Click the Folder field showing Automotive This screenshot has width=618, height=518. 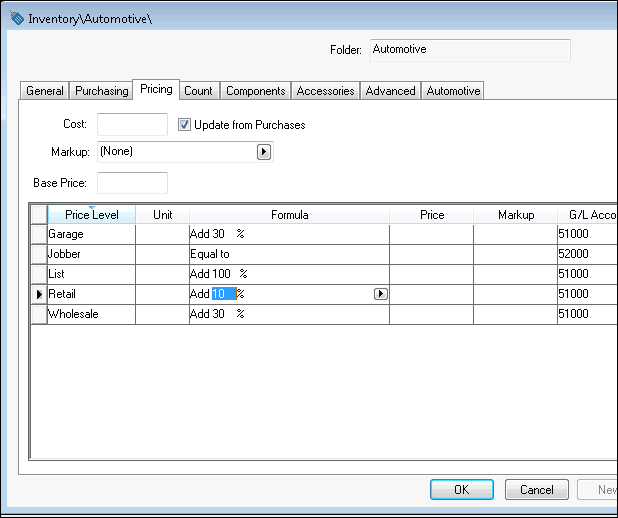point(470,50)
